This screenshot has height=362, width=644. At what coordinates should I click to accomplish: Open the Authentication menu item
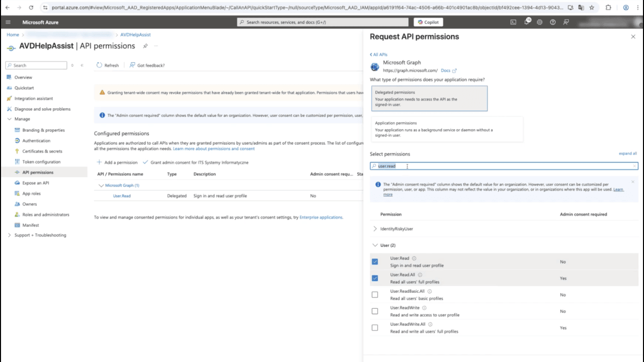click(36, 141)
